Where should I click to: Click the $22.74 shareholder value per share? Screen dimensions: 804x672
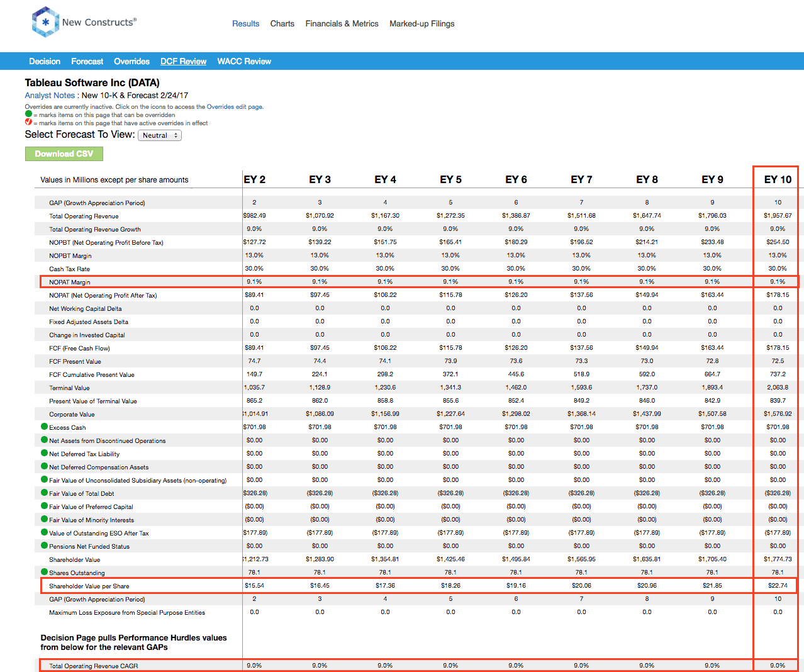coord(778,585)
